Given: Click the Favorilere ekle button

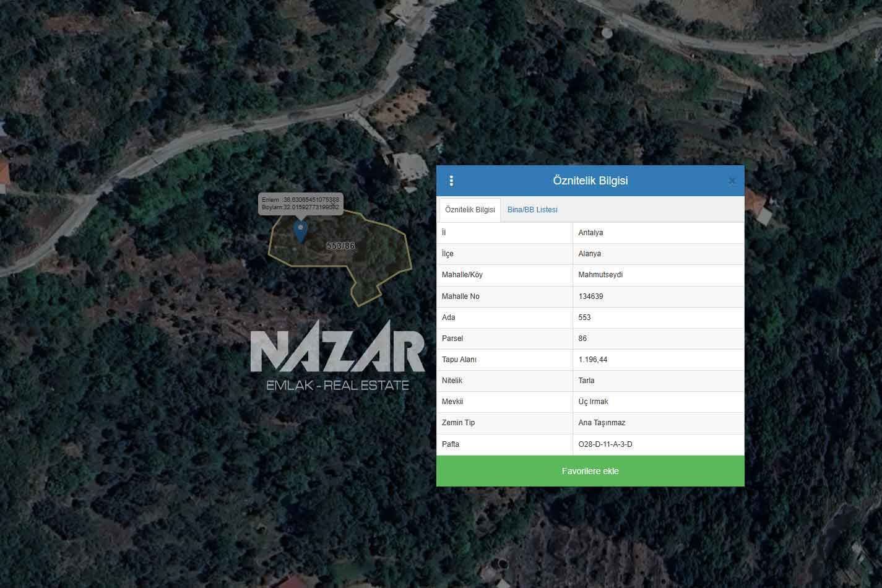Looking at the screenshot, I should pyautogui.click(x=590, y=471).
